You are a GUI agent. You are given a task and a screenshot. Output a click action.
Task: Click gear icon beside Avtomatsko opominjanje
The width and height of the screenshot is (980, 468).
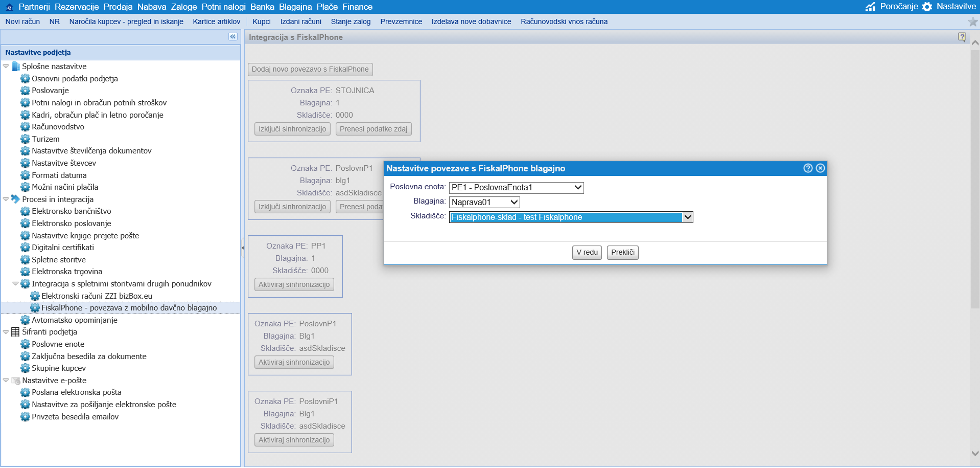point(25,320)
